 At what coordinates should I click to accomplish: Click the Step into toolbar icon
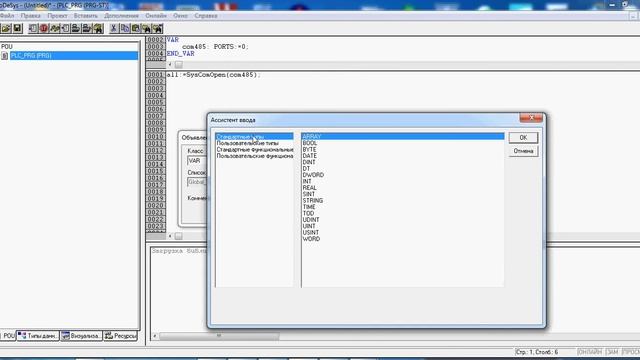pyautogui.click(x=65, y=28)
